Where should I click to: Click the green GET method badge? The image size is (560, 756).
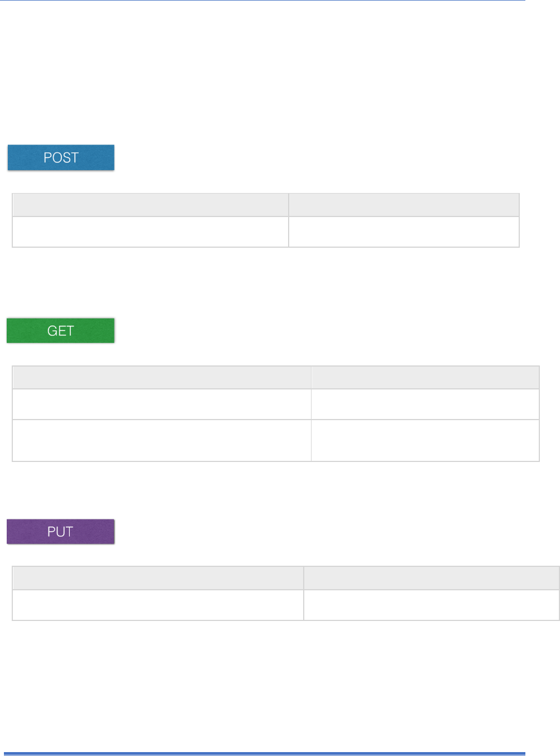[60, 330]
